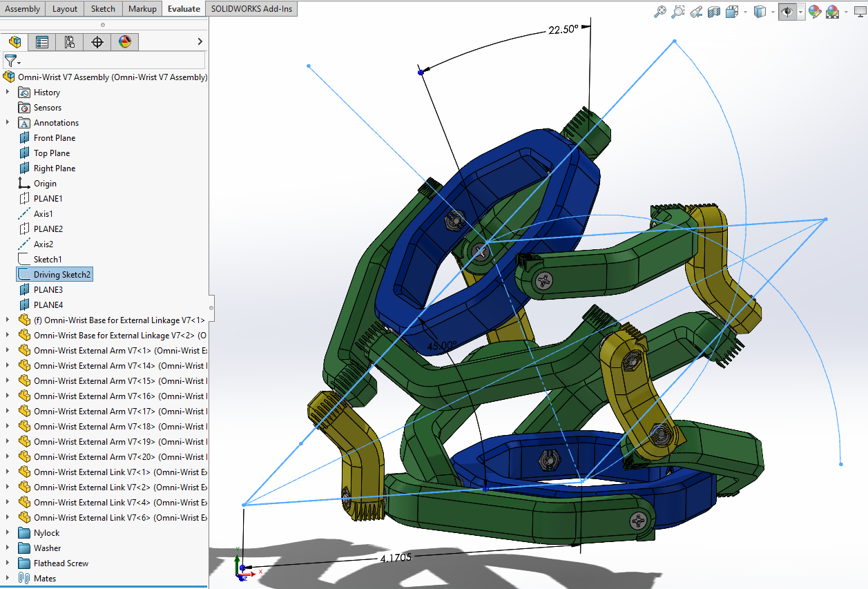This screenshot has width=868, height=589.
Task: Open the Edit Appearance tool
Action: [815, 11]
